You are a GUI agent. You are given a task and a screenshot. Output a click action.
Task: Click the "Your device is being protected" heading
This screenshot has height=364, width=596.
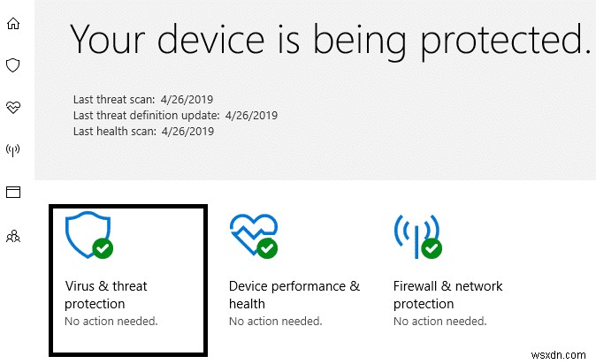point(330,40)
